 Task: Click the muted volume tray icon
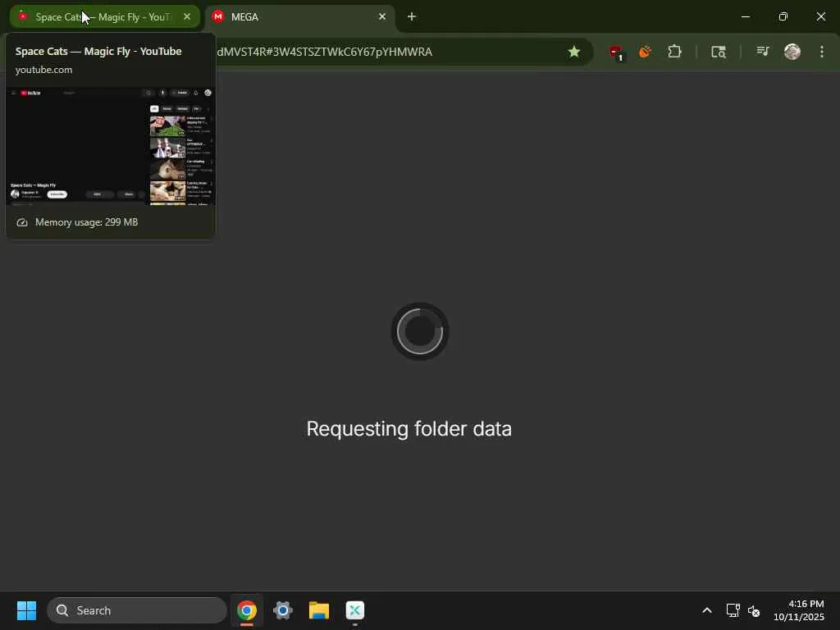pos(754,610)
